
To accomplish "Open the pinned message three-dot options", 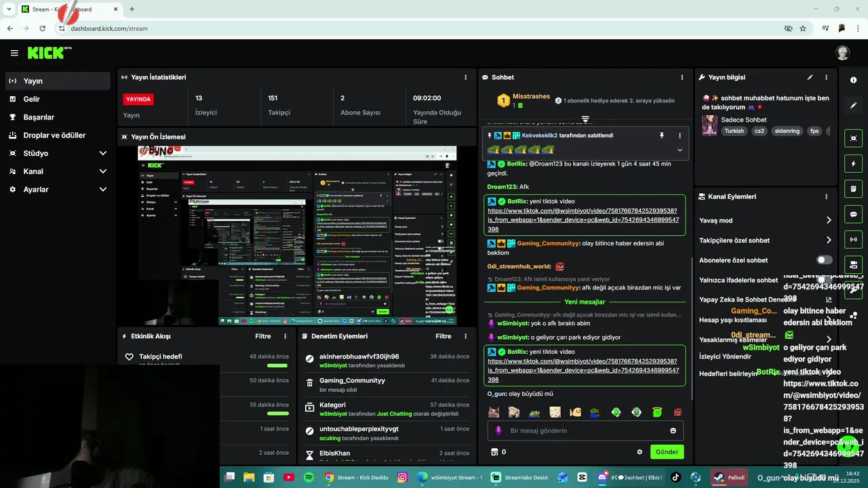I will (x=679, y=136).
